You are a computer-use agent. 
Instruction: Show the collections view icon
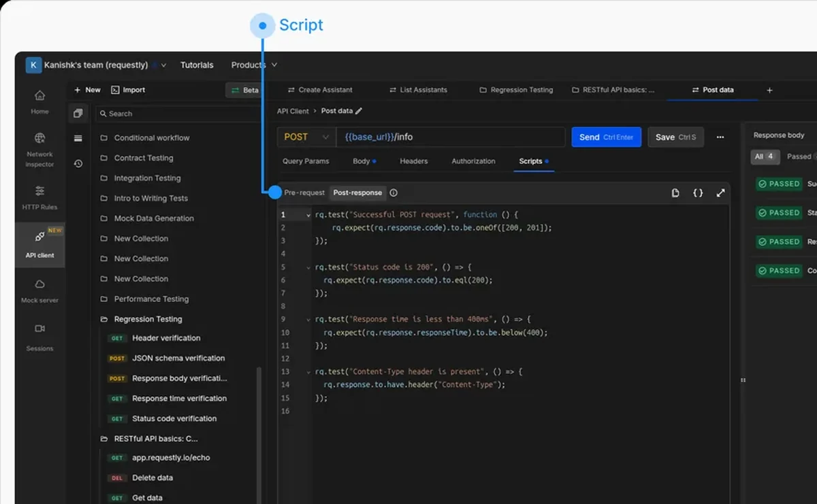tap(78, 114)
